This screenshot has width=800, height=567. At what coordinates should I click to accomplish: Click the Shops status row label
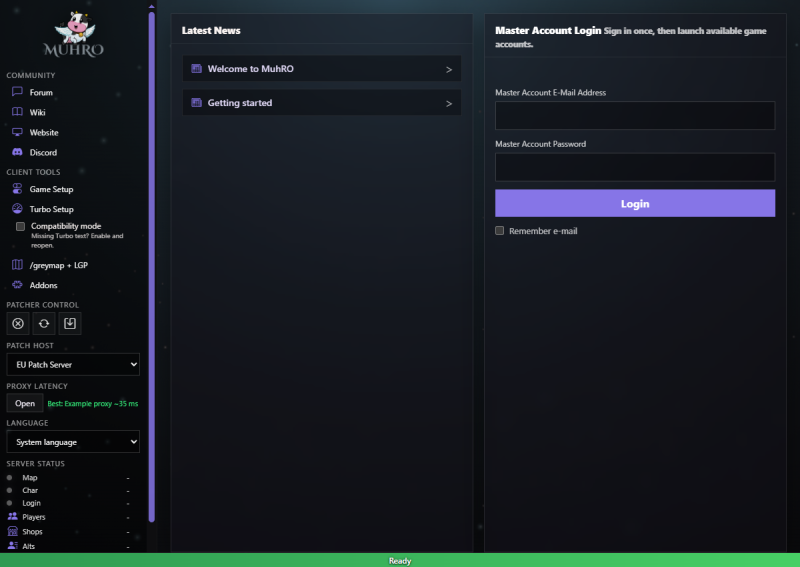tap(32, 531)
